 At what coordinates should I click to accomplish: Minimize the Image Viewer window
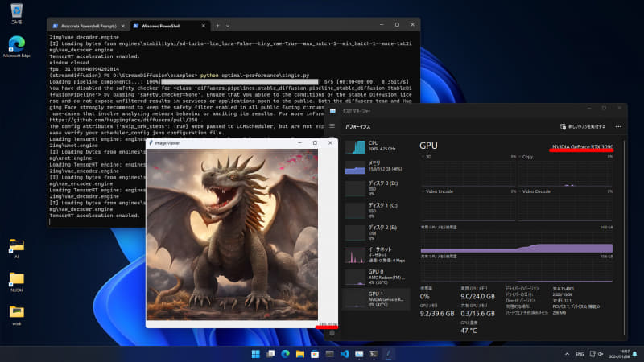(x=299, y=143)
